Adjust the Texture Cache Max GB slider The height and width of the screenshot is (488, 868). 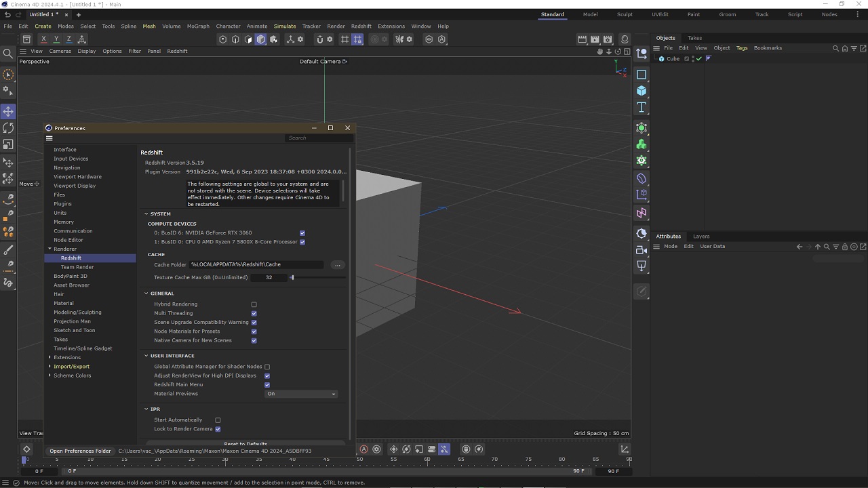(292, 277)
